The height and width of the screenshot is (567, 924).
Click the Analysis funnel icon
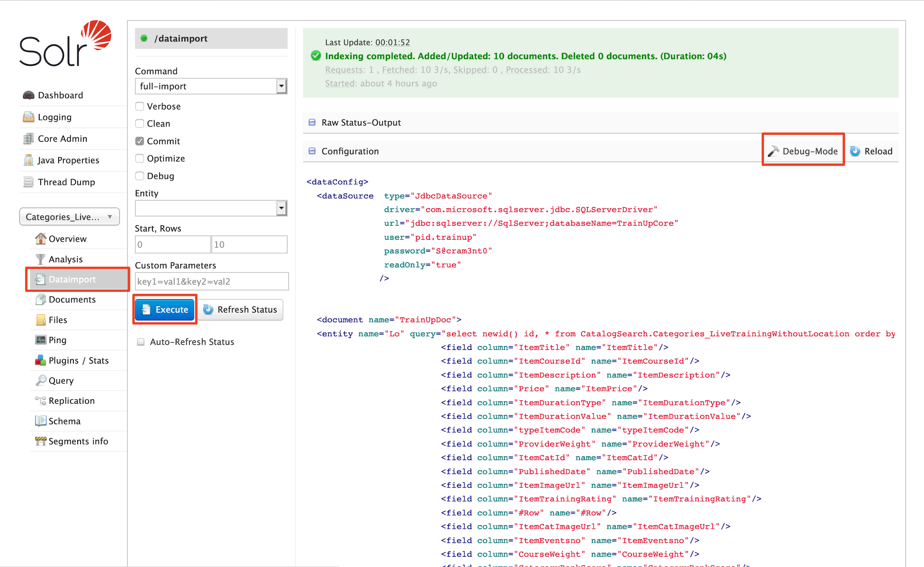coord(40,259)
